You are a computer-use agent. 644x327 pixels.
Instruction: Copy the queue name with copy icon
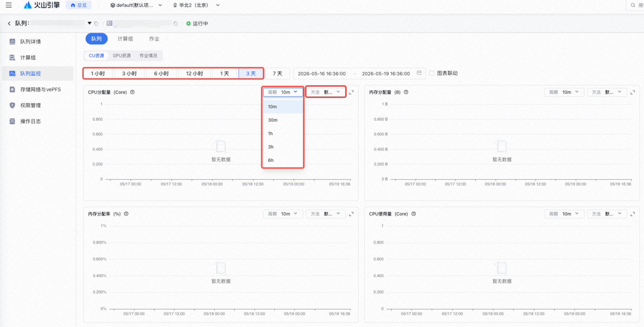(x=96, y=23)
